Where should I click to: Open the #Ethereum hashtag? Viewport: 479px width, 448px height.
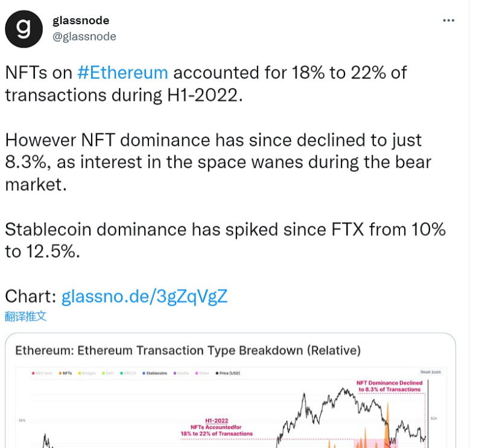[x=122, y=72]
